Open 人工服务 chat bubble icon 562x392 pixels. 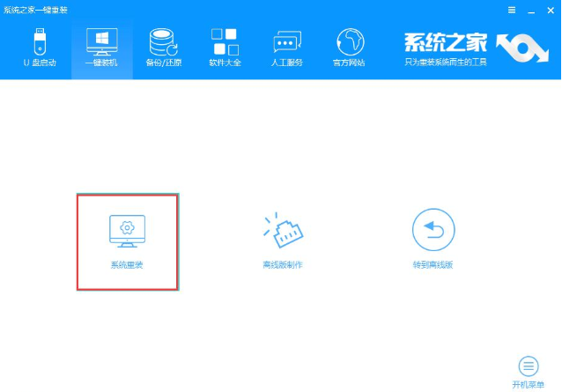[287, 42]
